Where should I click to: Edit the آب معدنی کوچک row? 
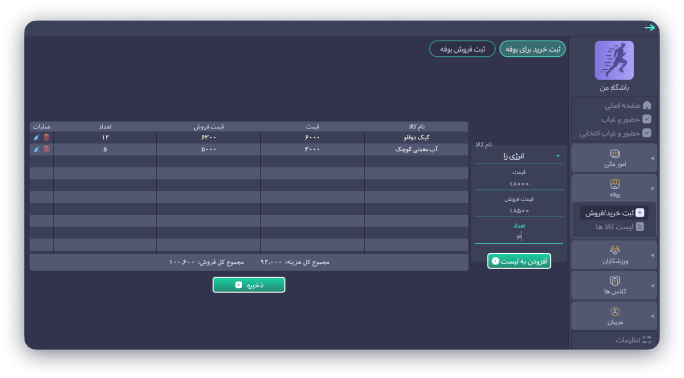click(37, 149)
